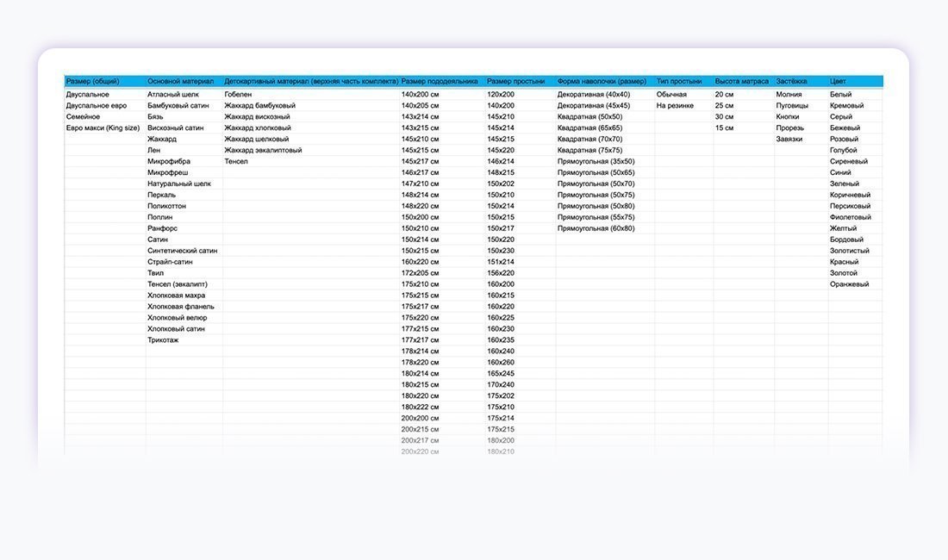Viewport: 948px width, 560px height.
Task: Select the 'Вискозный сатин' cell
Action: pyautogui.click(x=176, y=128)
